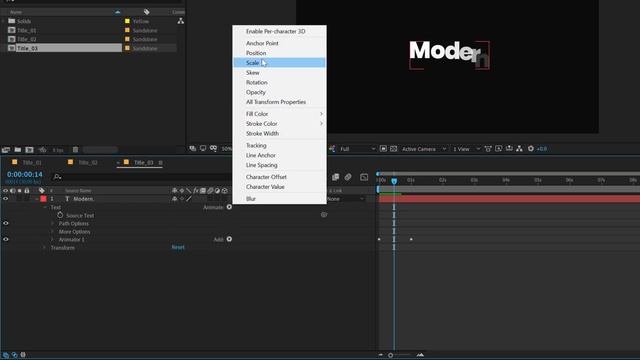Click the zoom in mountains icon on timeline

coord(420,355)
